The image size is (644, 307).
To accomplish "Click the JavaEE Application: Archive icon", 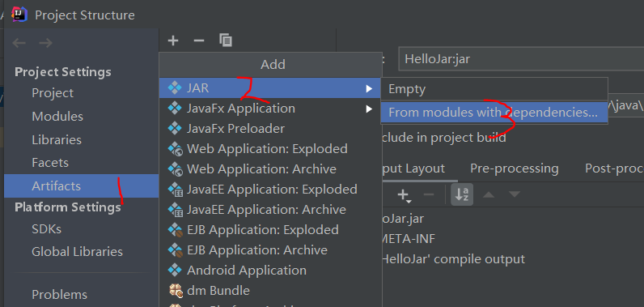I will [176, 209].
